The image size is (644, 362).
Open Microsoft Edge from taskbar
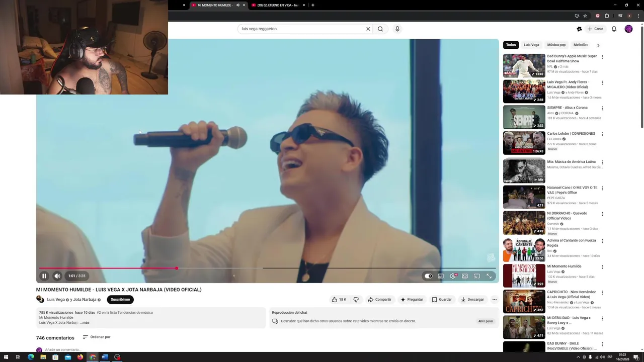click(31, 357)
